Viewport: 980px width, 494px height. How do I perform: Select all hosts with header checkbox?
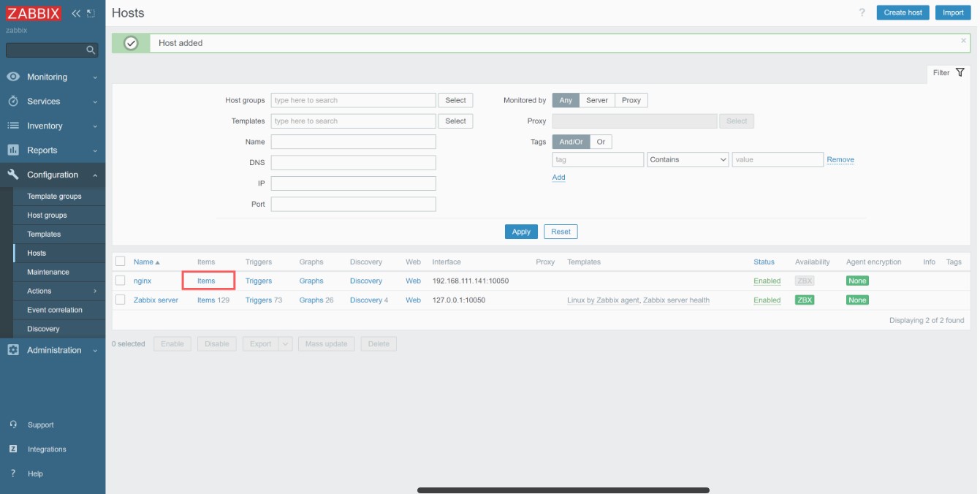[x=121, y=261]
